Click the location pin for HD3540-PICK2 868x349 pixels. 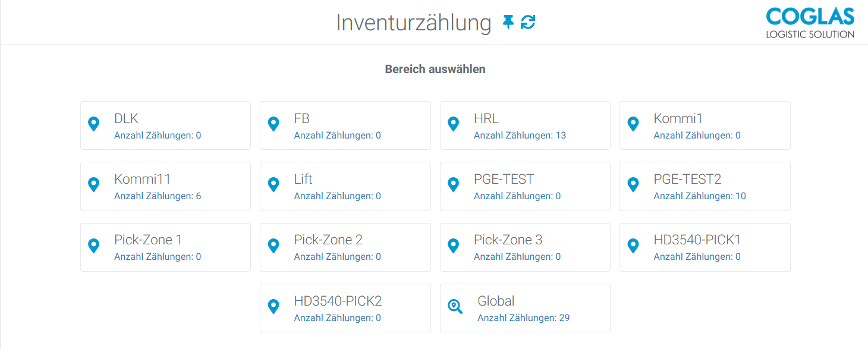pyautogui.click(x=273, y=307)
